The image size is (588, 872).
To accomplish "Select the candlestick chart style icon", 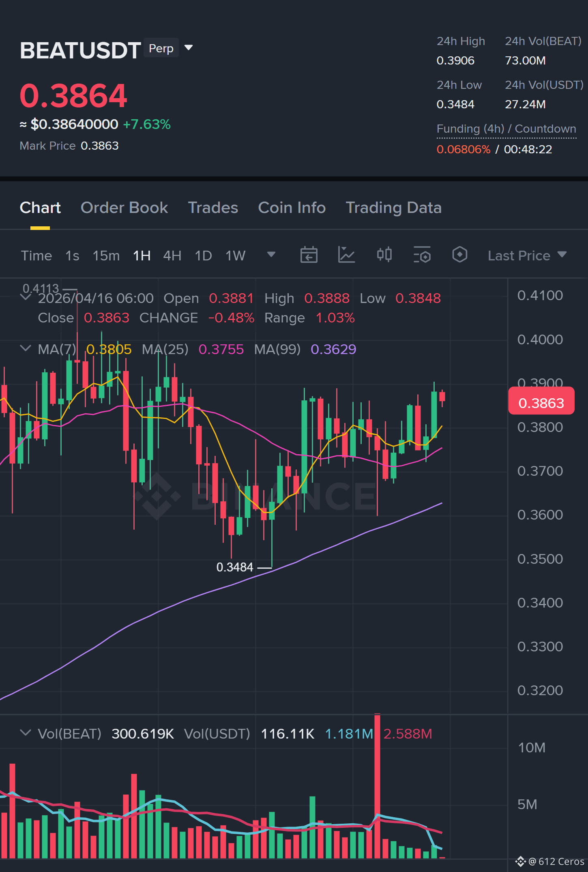I will click(x=384, y=255).
